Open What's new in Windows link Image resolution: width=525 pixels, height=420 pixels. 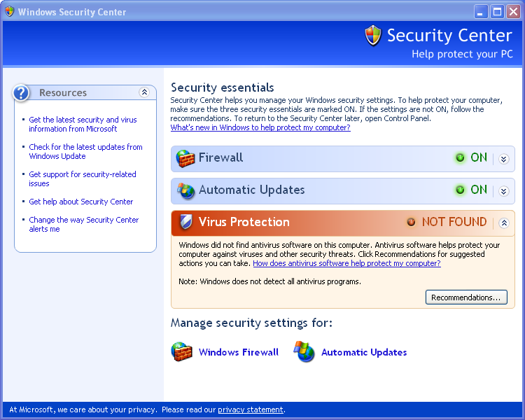pyautogui.click(x=260, y=128)
